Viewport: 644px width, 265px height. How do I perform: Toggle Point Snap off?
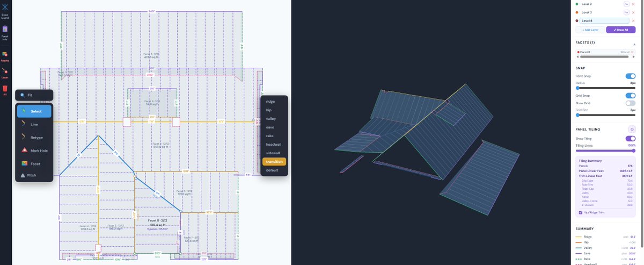631,76
